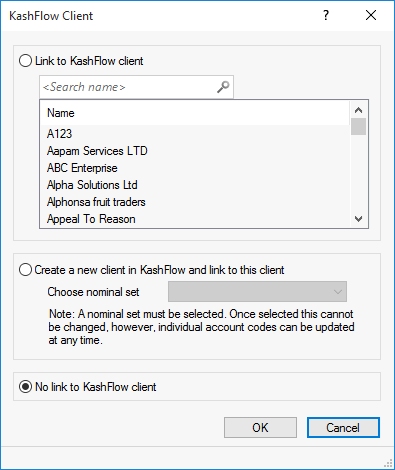Image resolution: width=395 pixels, height=470 pixels.
Task: Select the Create a new client option
Action: tap(25, 270)
